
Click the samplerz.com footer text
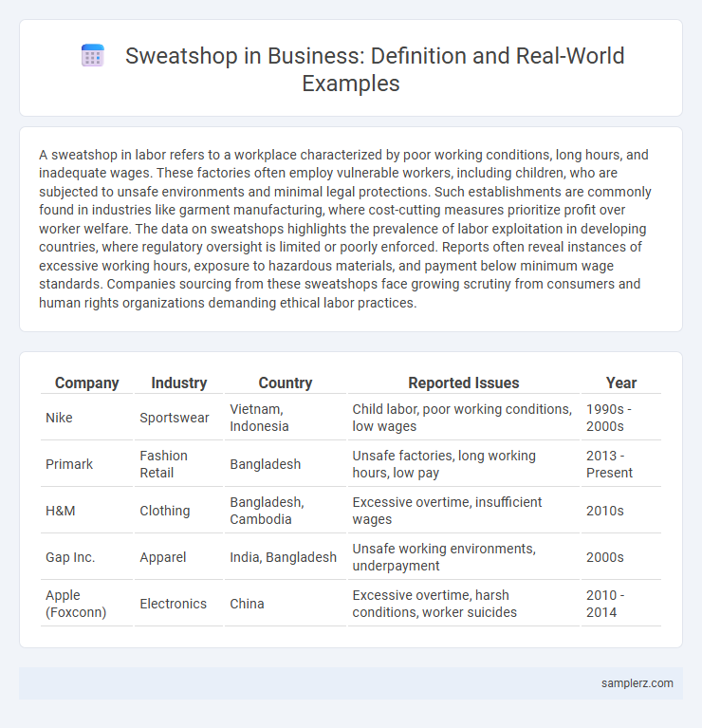coord(637,683)
